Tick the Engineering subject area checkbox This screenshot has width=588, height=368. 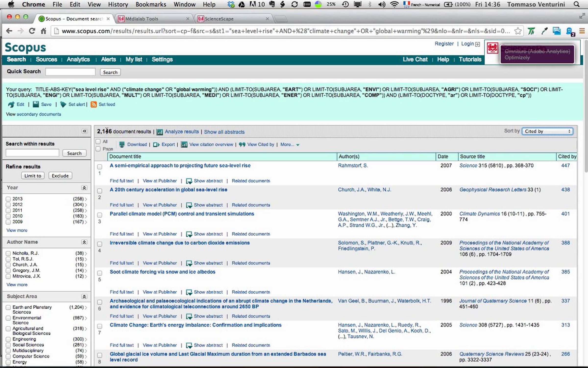pyautogui.click(x=8, y=339)
